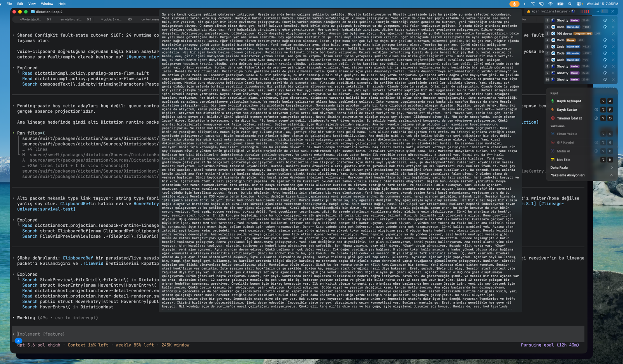Open the View menu
The height and width of the screenshot is (364, 623).
tap(32, 4)
